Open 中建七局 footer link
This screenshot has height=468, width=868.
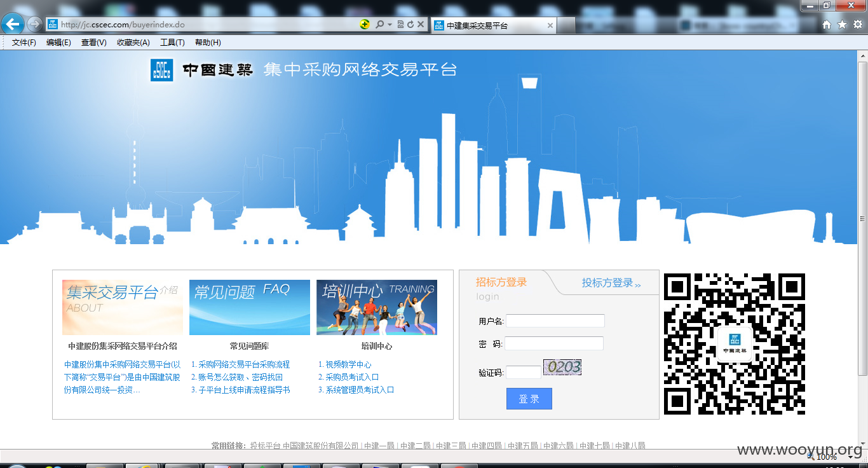point(594,446)
